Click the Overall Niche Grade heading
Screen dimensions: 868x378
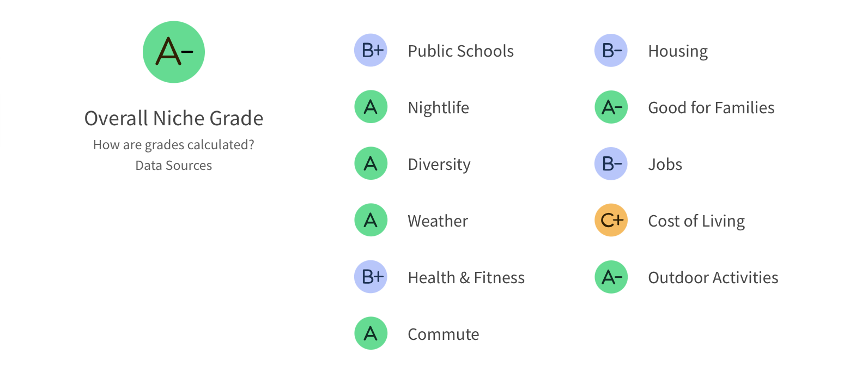(174, 118)
